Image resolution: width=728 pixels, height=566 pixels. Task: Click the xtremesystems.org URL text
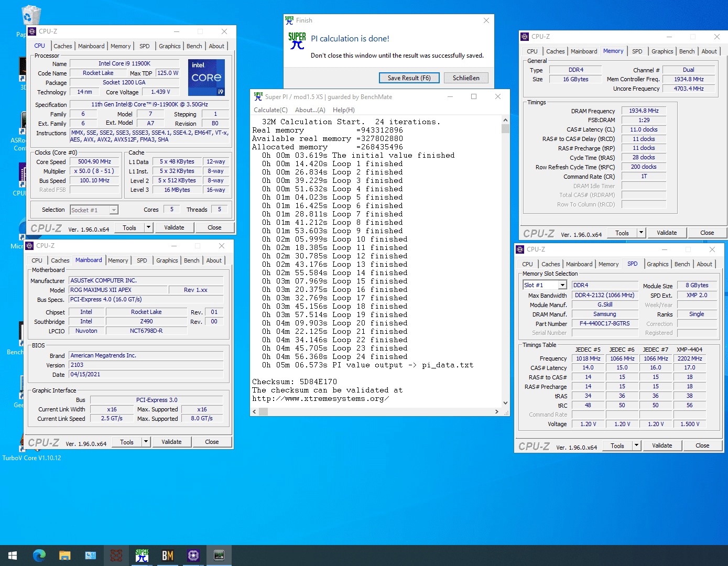click(321, 398)
